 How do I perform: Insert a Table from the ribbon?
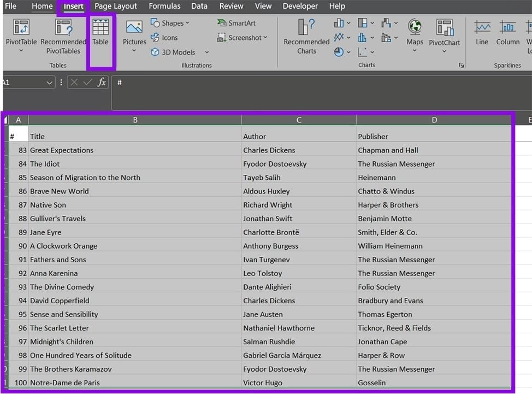pyautogui.click(x=101, y=32)
